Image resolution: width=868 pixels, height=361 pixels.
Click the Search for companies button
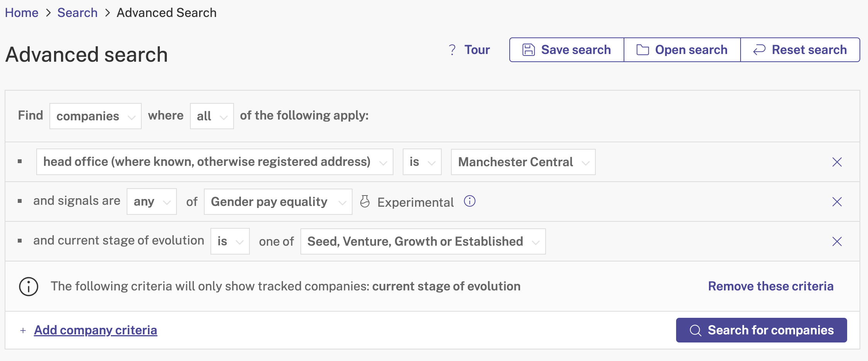coord(761,330)
